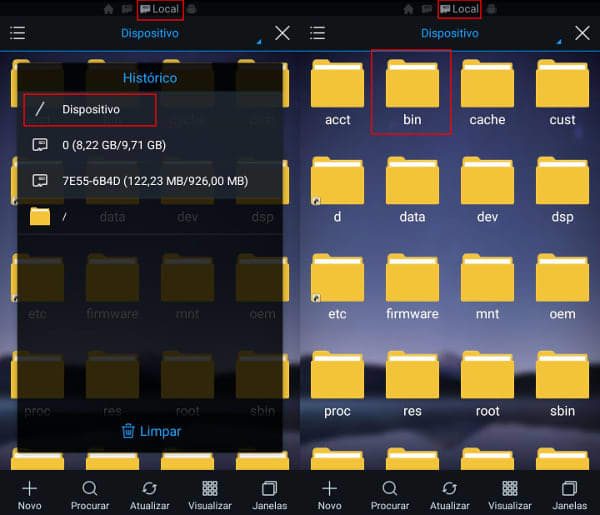
Task: Open the root folder in the right screen
Action: pos(487,384)
